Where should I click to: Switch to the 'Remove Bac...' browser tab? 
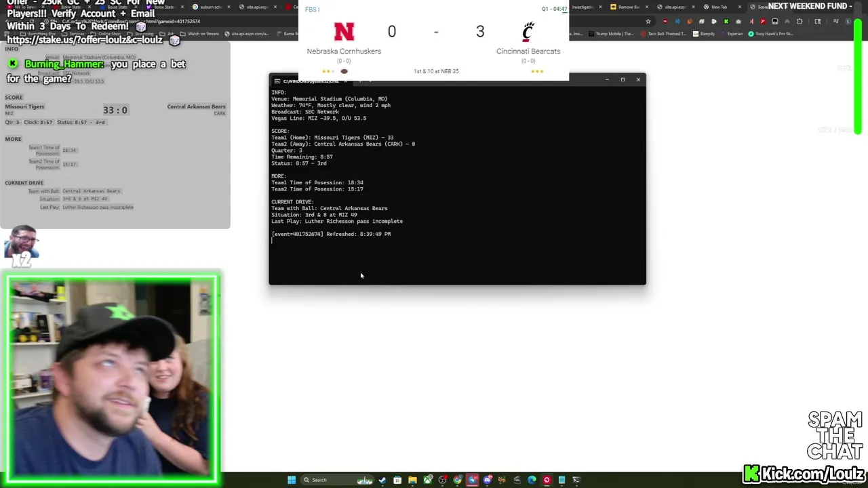click(629, 7)
